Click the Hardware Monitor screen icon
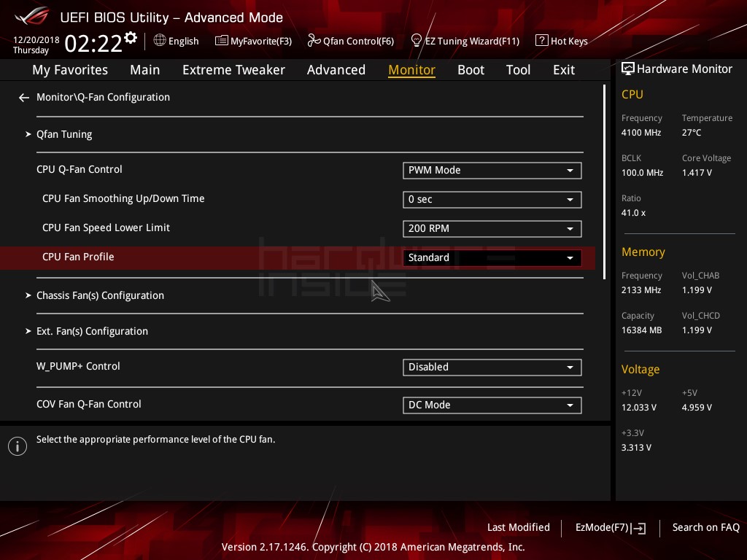The width and height of the screenshot is (747, 560). [628, 69]
